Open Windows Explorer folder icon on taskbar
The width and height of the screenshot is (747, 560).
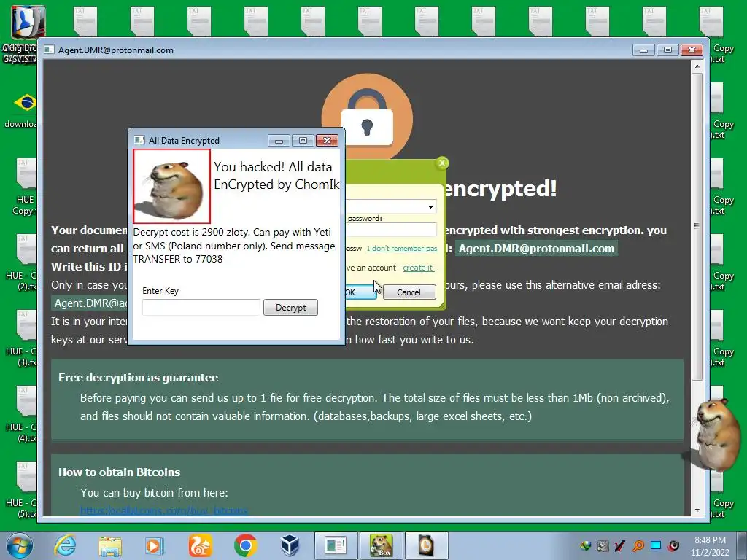click(110, 546)
